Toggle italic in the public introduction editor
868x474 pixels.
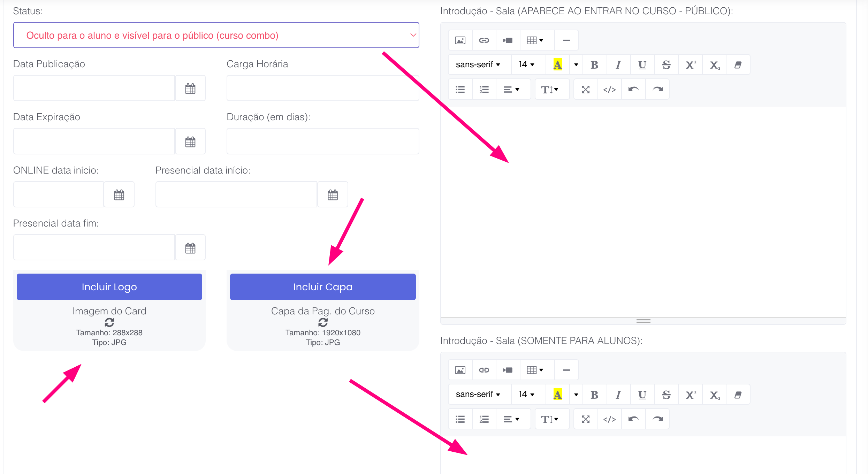pyautogui.click(x=618, y=65)
